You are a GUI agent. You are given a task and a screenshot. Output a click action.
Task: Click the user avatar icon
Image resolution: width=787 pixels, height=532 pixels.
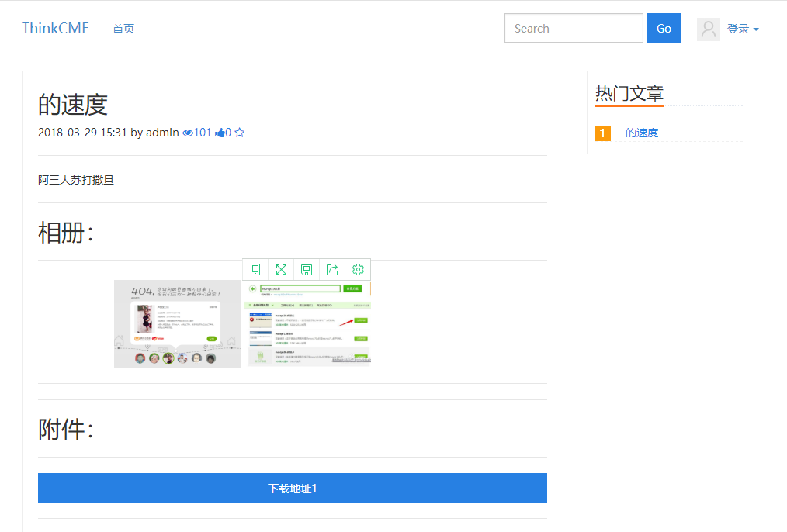[708, 29]
